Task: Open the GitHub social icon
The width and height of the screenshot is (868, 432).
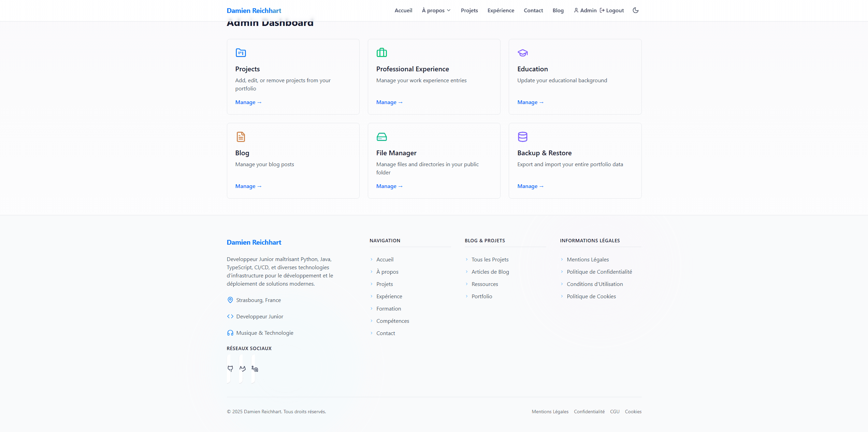Action: pyautogui.click(x=230, y=369)
